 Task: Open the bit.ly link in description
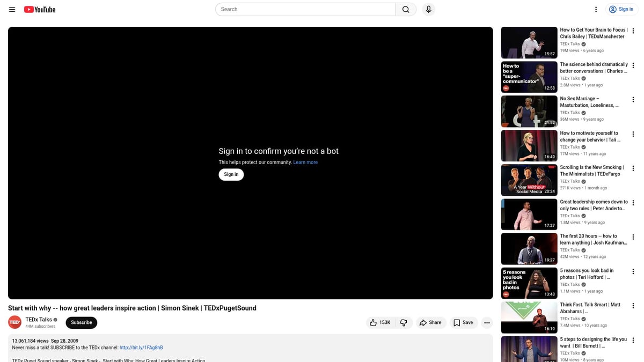pyautogui.click(x=141, y=348)
